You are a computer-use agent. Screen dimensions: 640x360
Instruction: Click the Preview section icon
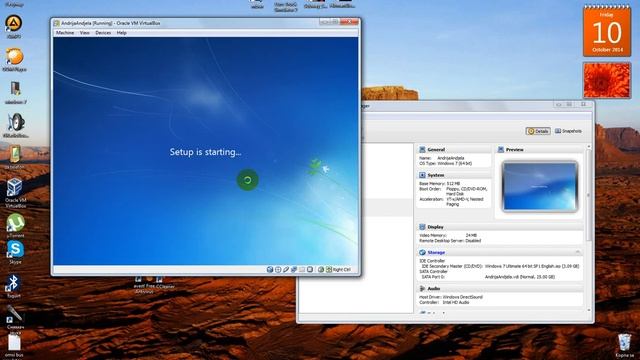501,150
